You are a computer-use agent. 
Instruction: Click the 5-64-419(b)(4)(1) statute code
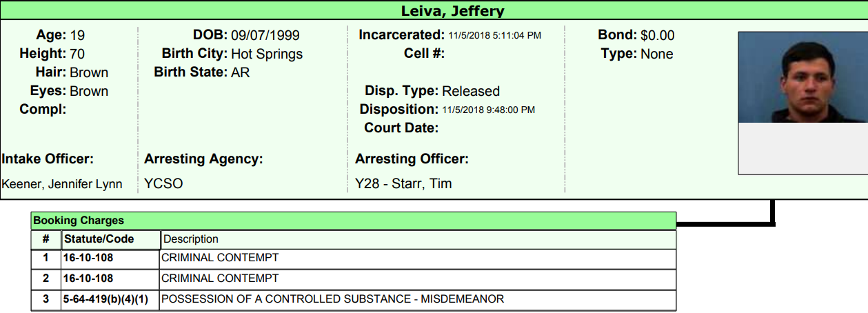pyautogui.click(x=110, y=299)
